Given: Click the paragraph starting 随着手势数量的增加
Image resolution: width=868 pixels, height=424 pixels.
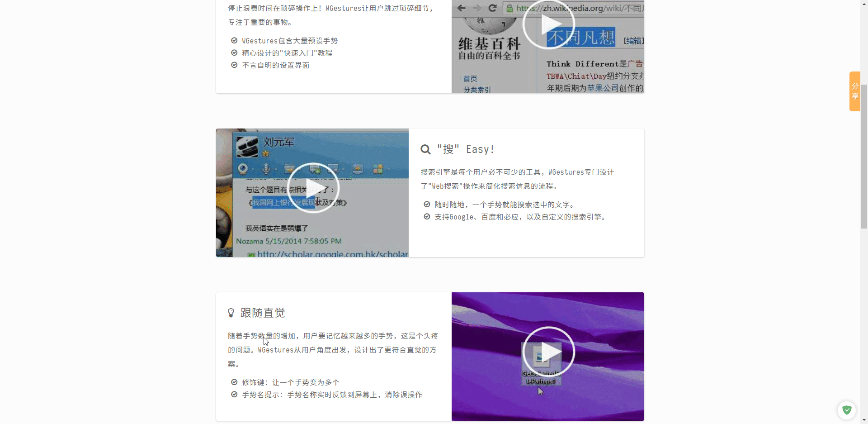Looking at the screenshot, I should point(333,350).
